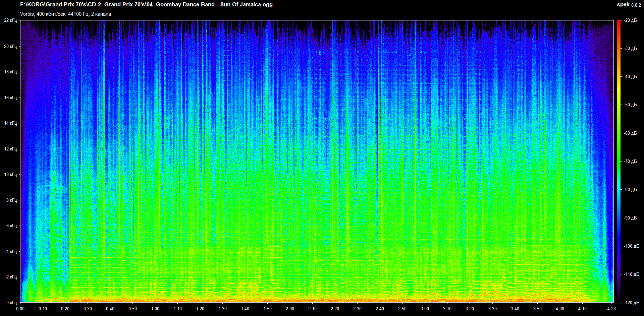
Task: Click the 22 кГц frequency label
Action: [10, 20]
